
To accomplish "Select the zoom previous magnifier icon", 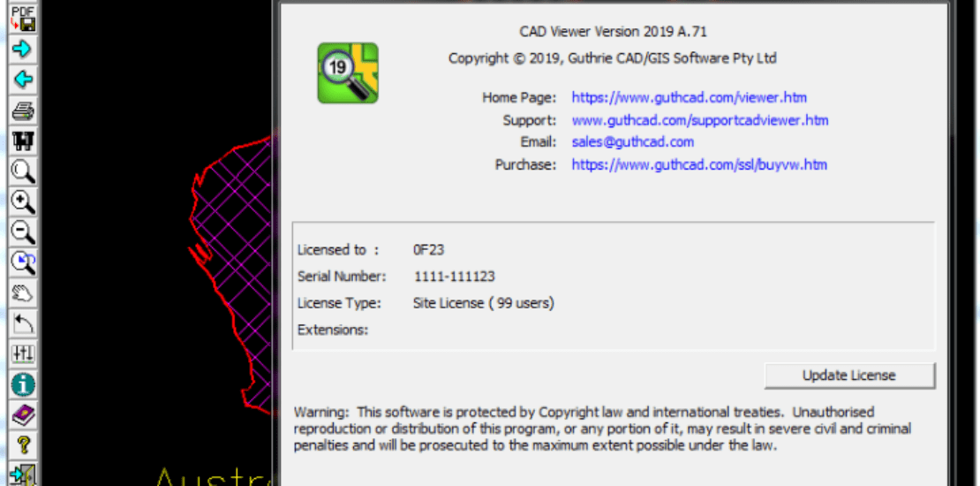I will 23,262.
